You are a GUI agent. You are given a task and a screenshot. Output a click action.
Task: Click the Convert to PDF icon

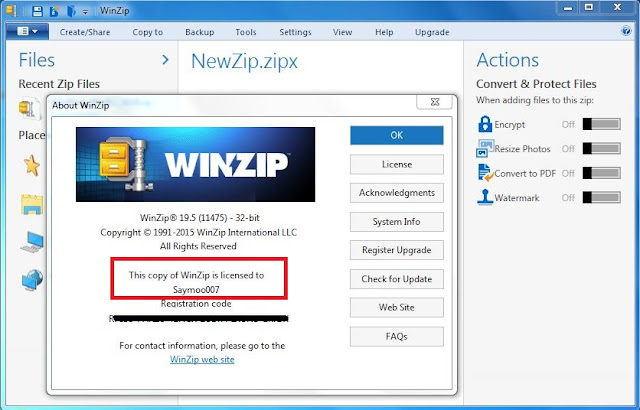[x=485, y=173]
